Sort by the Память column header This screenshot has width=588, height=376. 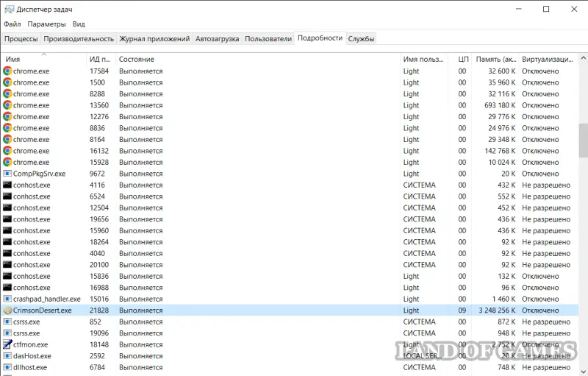pos(495,59)
